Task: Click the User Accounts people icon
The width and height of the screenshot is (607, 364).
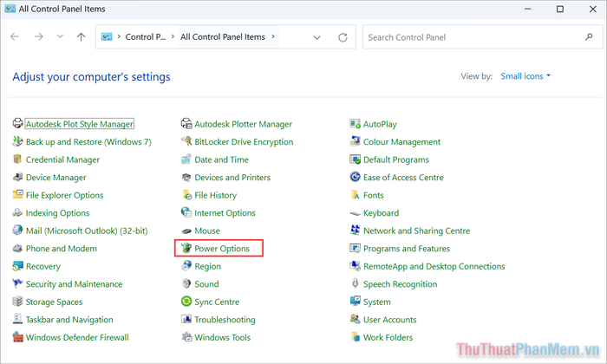Action: coord(355,319)
